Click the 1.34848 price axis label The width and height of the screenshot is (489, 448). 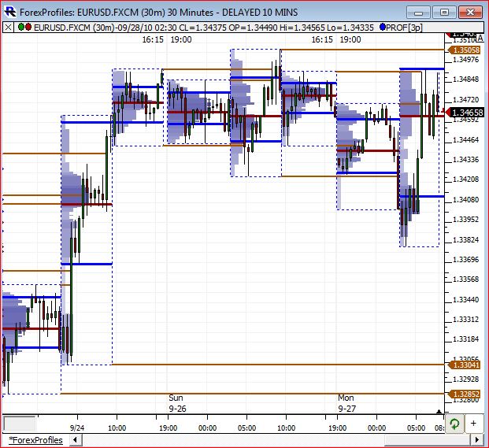click(465, 80)
